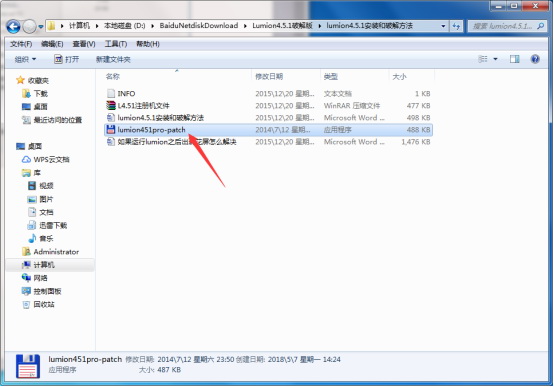Open Administrator folder in navigation pane
This screenshot has height=387, width=554.
[56, 252]
